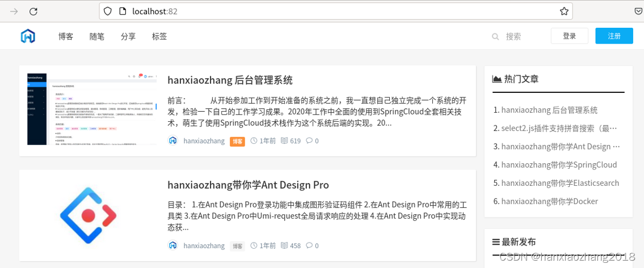Viewport: 644px width, 268px height.
Task: Click the 619 view count
Action: pyautogui.click(x=295, y=141)
